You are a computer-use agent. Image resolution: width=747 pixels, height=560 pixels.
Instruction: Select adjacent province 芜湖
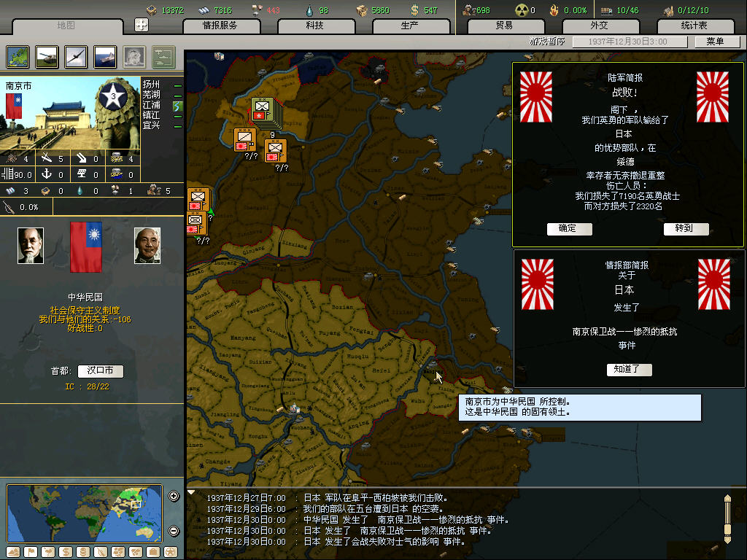point(152,95)
